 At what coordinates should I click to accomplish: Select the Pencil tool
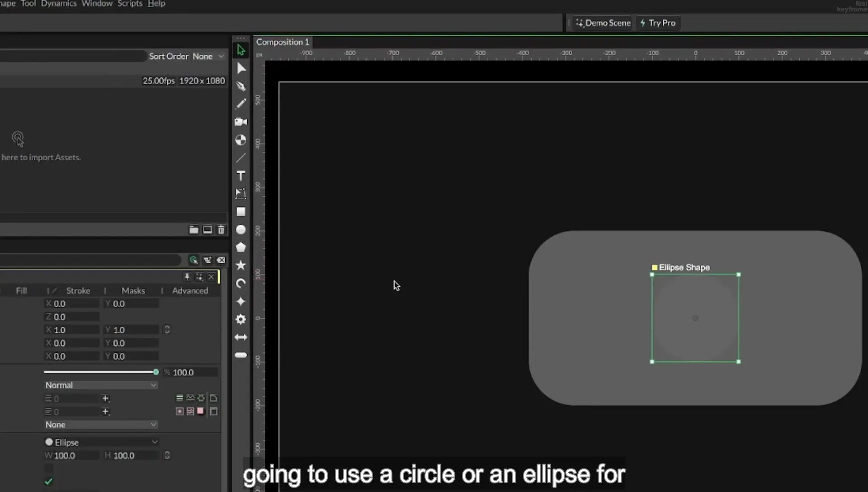tap(241, 104)
